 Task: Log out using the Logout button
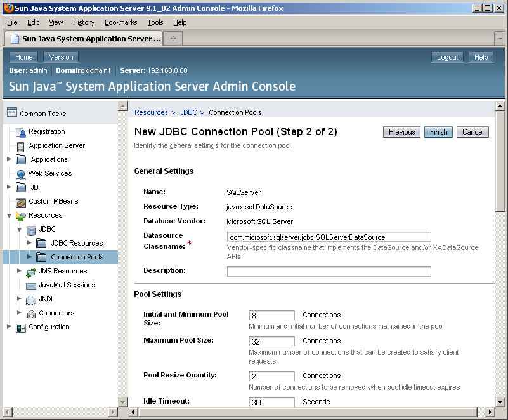click(x=447, y=57)
